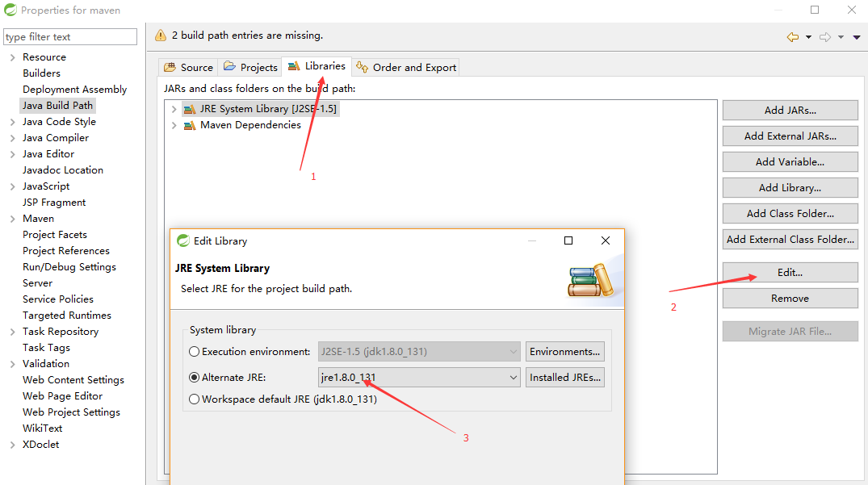This screenshot has width=868, height=485.
Task: Click the Add Class Folder... button
Action: pyautogui.click(x=790, y=214)
